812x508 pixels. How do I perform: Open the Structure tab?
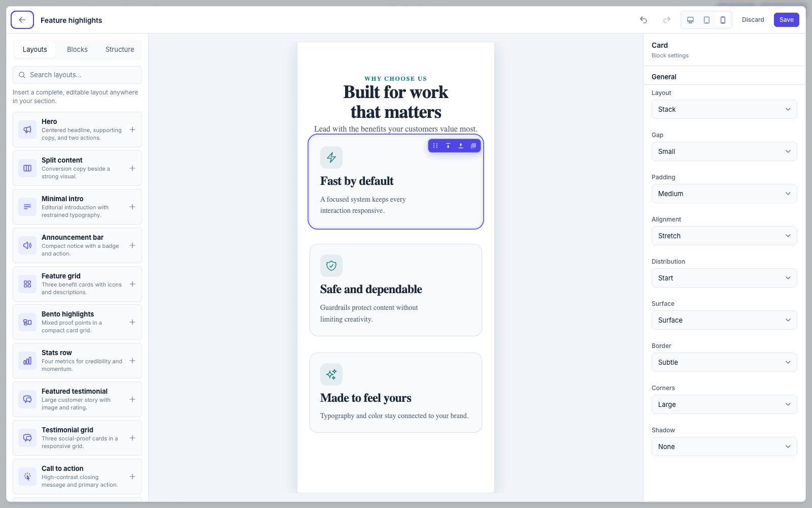[120, 49]
